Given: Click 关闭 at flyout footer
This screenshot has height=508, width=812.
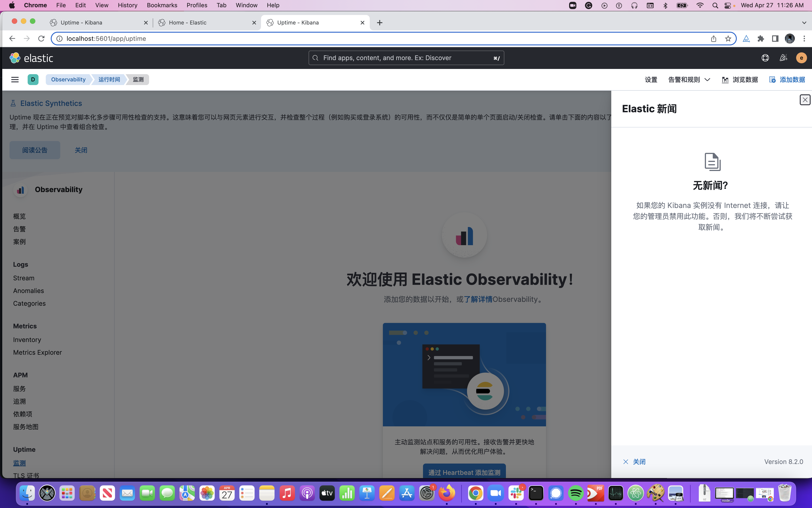Looking at the screenshot, I should coord(634,462).
